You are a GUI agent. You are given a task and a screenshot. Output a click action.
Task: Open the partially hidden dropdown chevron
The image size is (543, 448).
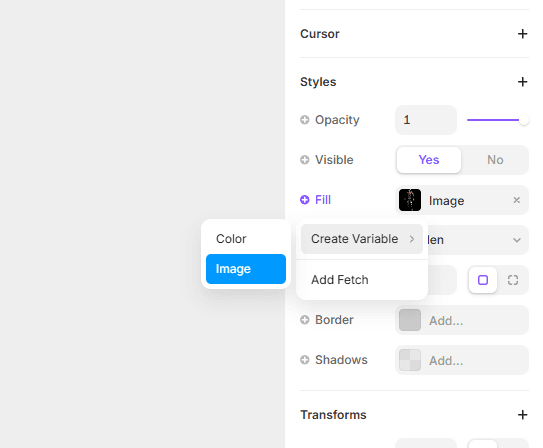coord(517,240)
